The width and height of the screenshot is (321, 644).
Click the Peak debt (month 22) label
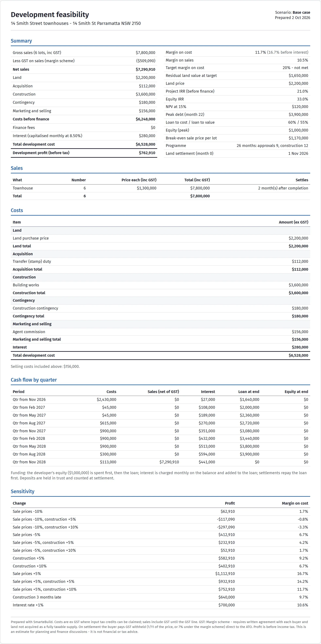(185, 115)
